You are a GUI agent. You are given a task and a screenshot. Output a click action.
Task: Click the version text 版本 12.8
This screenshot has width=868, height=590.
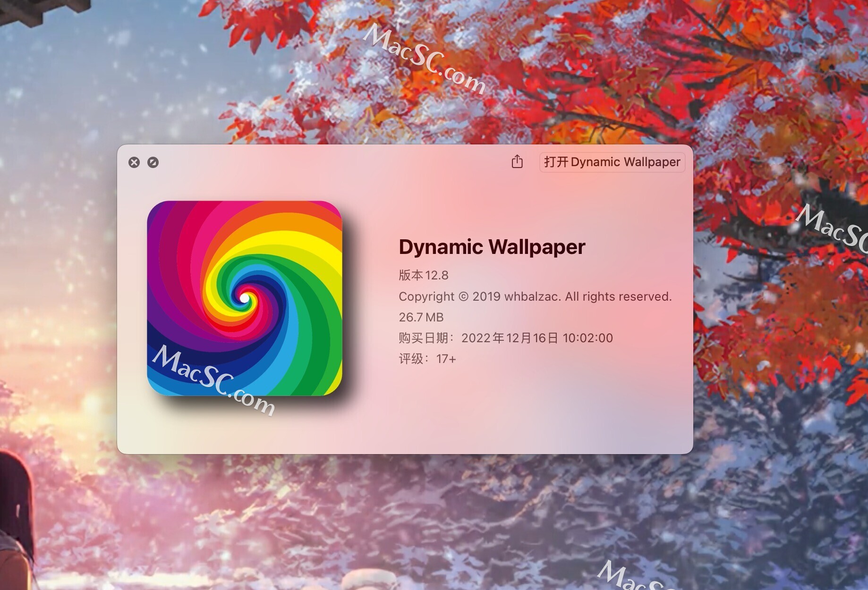tap(424, 275)
